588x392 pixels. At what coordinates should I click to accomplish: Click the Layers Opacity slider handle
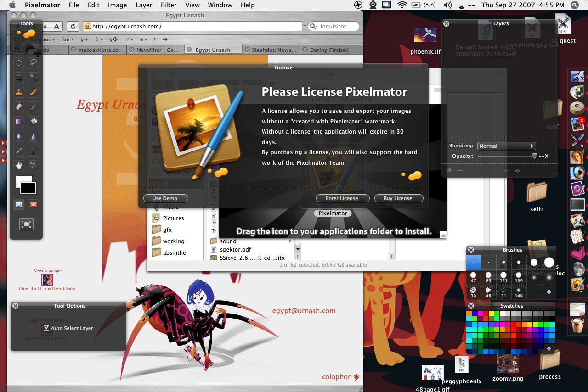pos(534,156)
